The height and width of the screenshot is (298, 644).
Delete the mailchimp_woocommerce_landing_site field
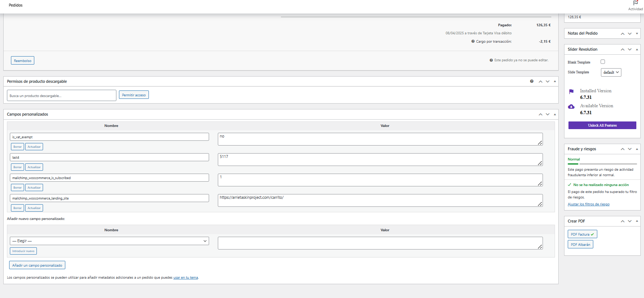pyautogui.click(x=18, y=208)
